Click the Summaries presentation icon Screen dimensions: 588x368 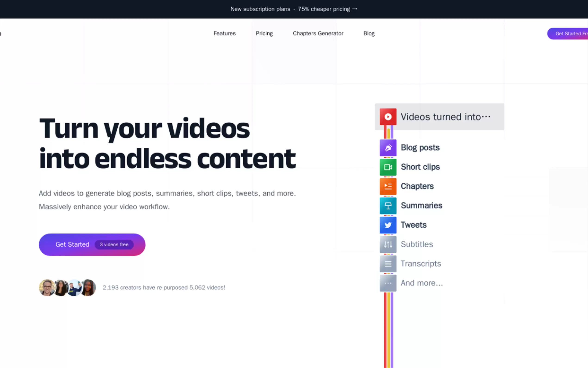[388, 206]
